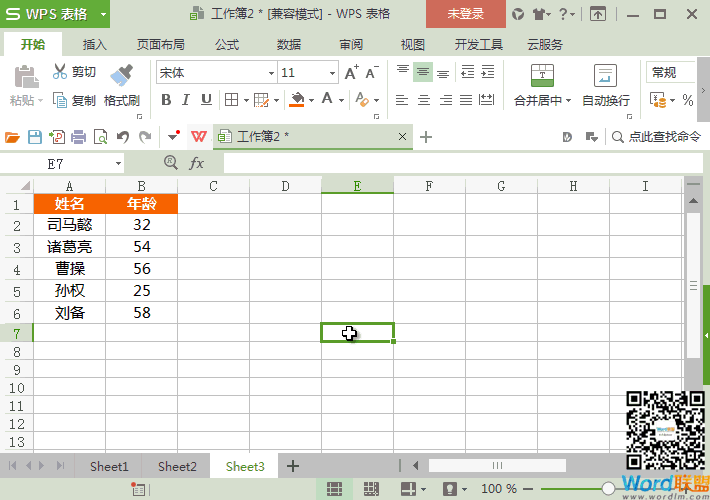Viewport: 710px width, 500px height.
Task: Click the 未登录 login button
Action: pos(465,14)
